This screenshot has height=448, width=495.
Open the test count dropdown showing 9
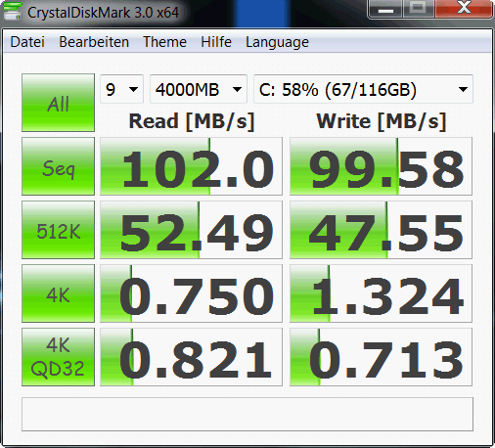[121, 89]
